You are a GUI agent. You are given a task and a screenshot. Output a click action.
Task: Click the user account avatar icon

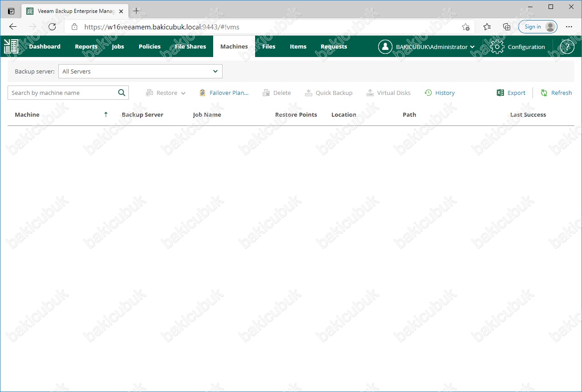point(385,47)
